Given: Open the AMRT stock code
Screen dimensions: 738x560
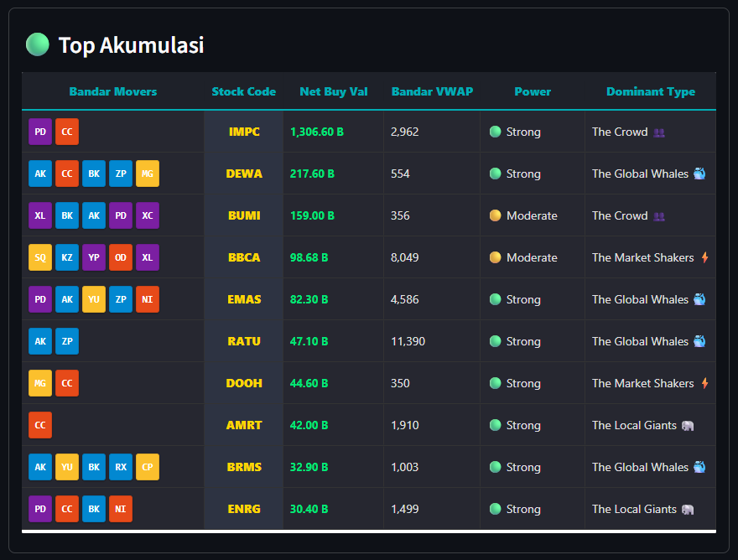Looking at the screenshot, I should [x=244, y=425].
